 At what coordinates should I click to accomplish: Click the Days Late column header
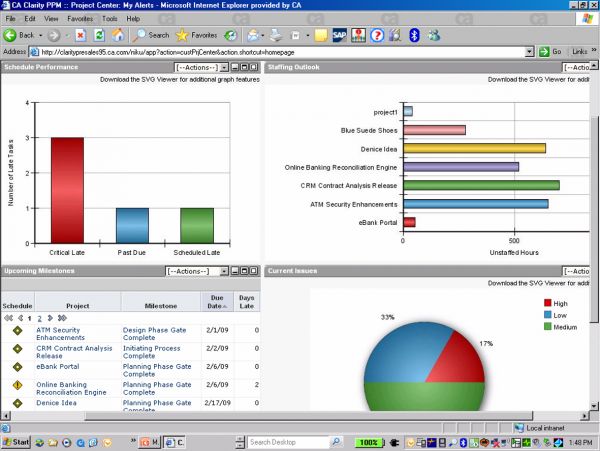click(x=247, y=302)
